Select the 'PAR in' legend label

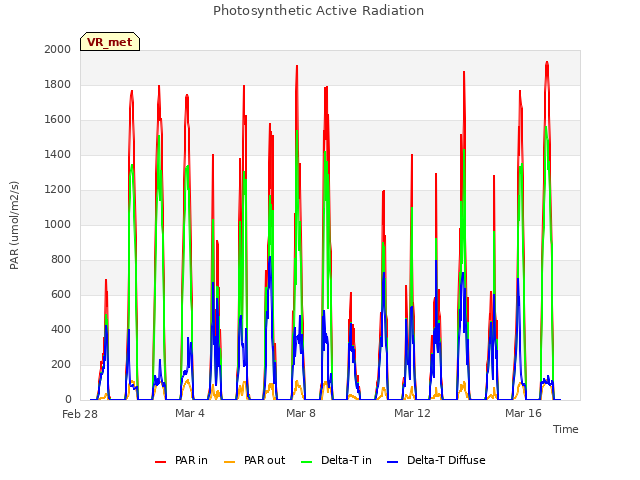click(x=191, y=460)
